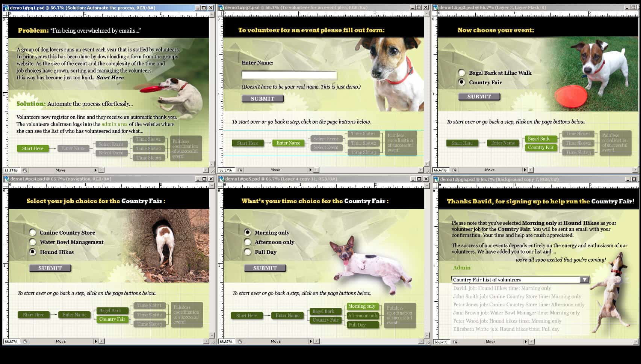Click the document icon in demo1#pg2.psd title bar
The image size is (641, 364).
click(221, 8)
